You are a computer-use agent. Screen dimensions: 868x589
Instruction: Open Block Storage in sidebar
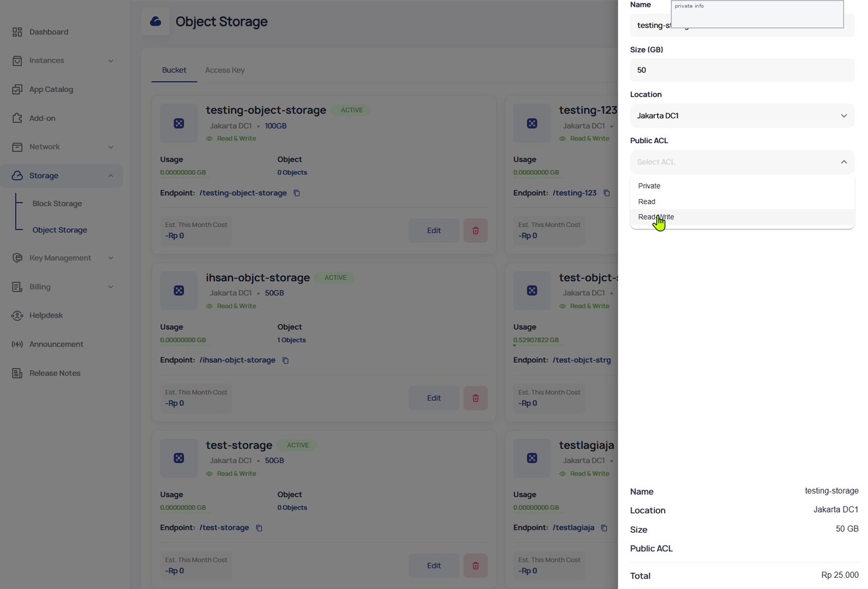(57, 204)
